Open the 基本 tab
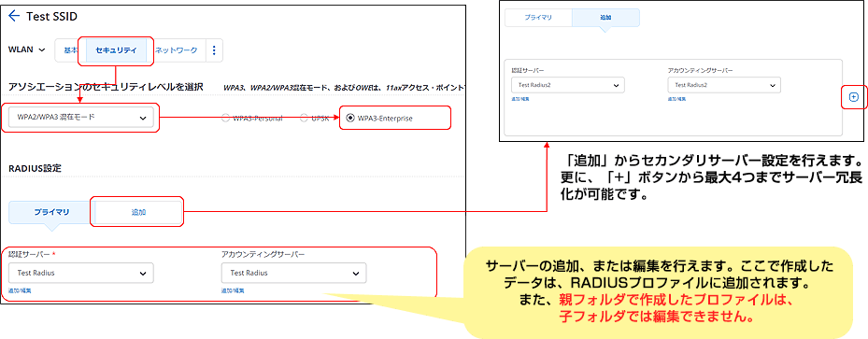Screen dimensions: 868x339 [x=70, y=50]
